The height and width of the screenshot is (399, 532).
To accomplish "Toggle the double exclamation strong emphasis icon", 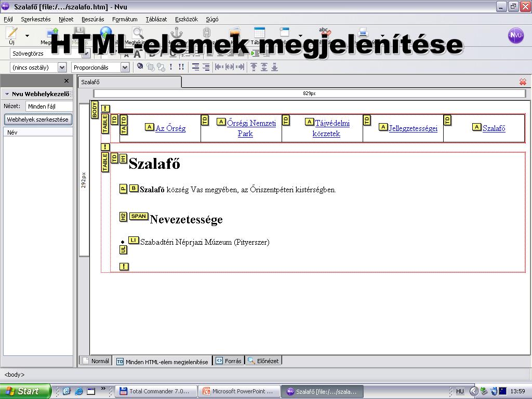I will pos(181,67).
